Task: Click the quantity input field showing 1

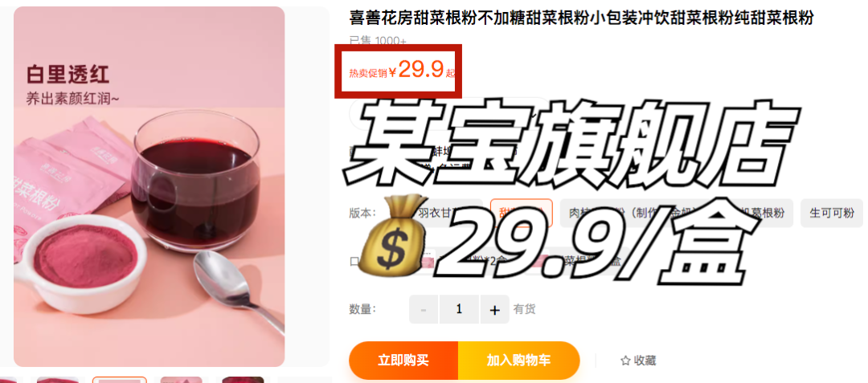Action: coord(459,309)
